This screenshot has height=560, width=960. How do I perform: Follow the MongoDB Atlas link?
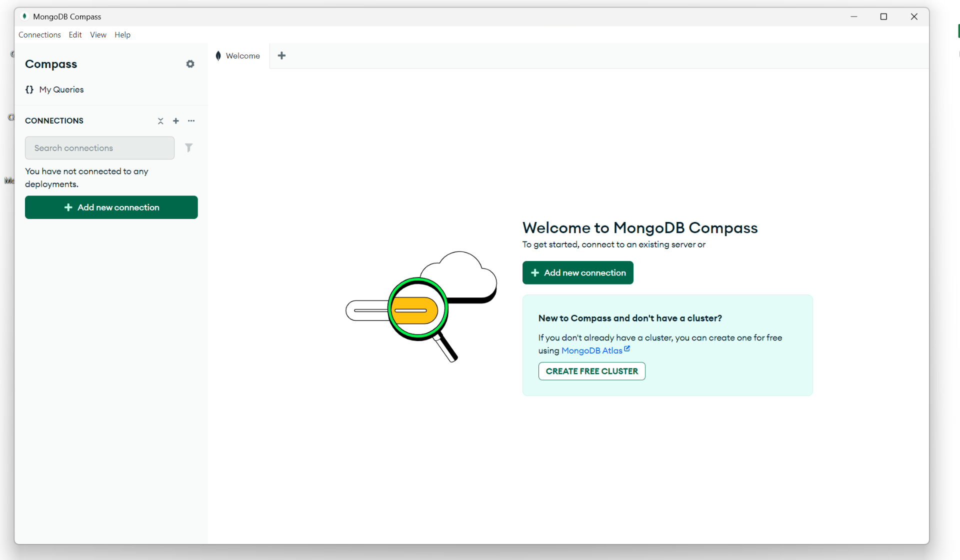click(x=591, y=350)
